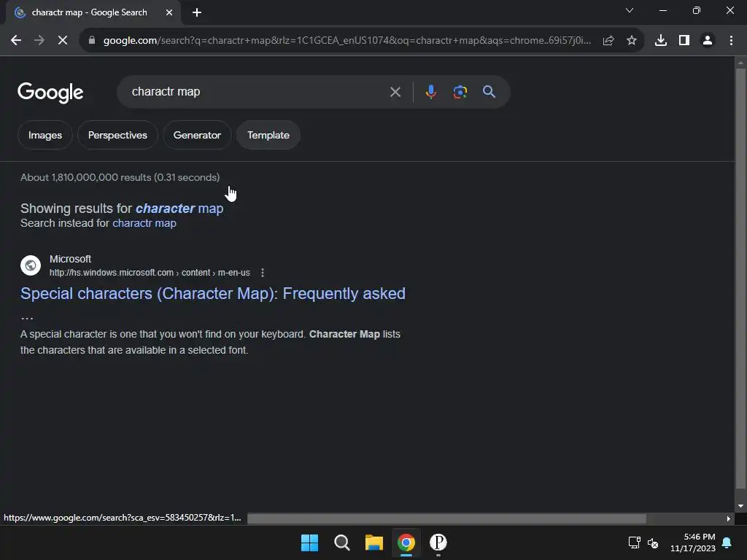The height and width of the screenshot is (560, 747).
Task: Open the tab search dropdown
Action: pos(630,10)
